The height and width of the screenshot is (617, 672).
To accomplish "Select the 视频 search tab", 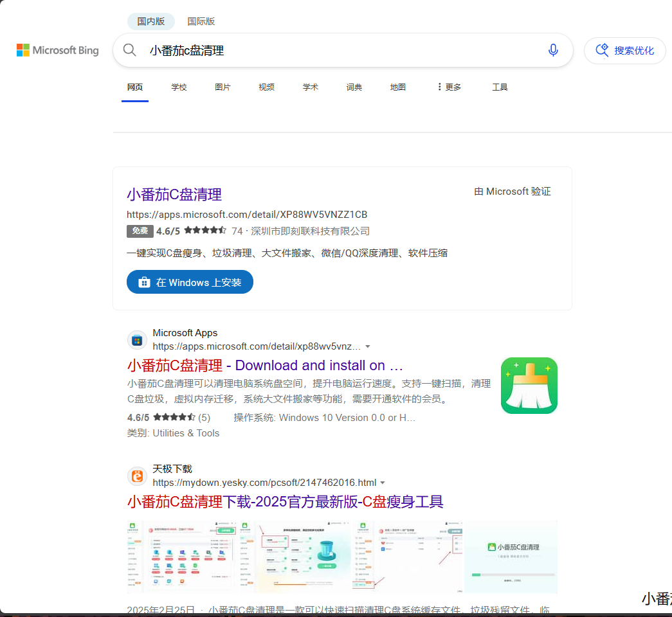I will (x=266, y=87).
